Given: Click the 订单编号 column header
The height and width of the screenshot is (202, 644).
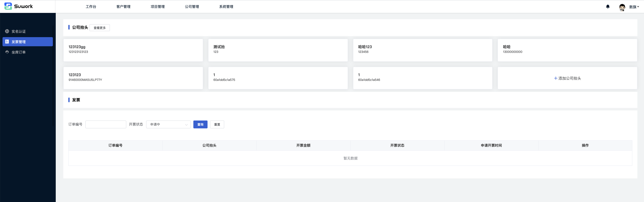Looking at the screenshot, I should (x=115, y=145).
